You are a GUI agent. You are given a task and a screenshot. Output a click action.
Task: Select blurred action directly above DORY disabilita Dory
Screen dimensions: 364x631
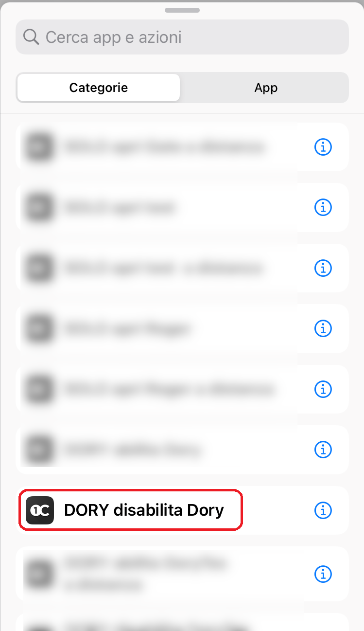point(182,450)
